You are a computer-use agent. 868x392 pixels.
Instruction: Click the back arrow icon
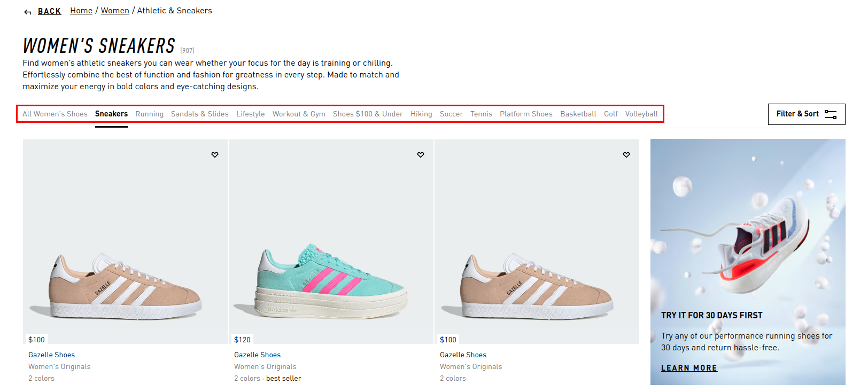pos(28,12)
